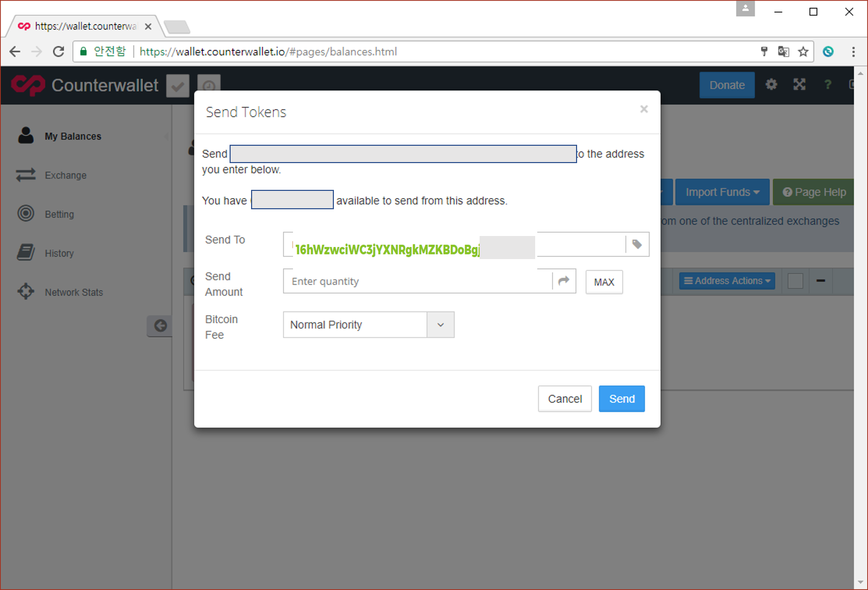Screen dimensions: 868x590
Task: Open the Import Funds dropdown
Action: click(x=722, y=192)
